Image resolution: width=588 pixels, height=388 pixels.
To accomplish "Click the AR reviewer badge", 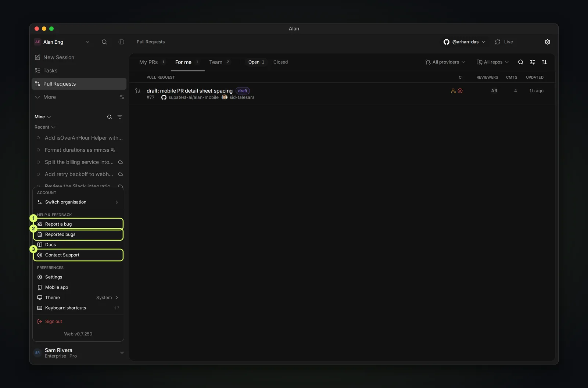I will click(x=494, y=91).
